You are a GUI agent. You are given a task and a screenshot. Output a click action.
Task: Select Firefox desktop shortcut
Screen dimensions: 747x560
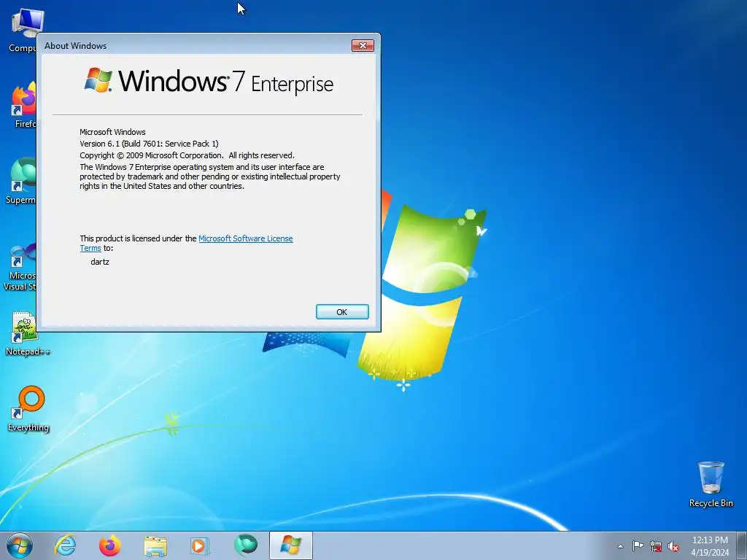click(23, 105)
